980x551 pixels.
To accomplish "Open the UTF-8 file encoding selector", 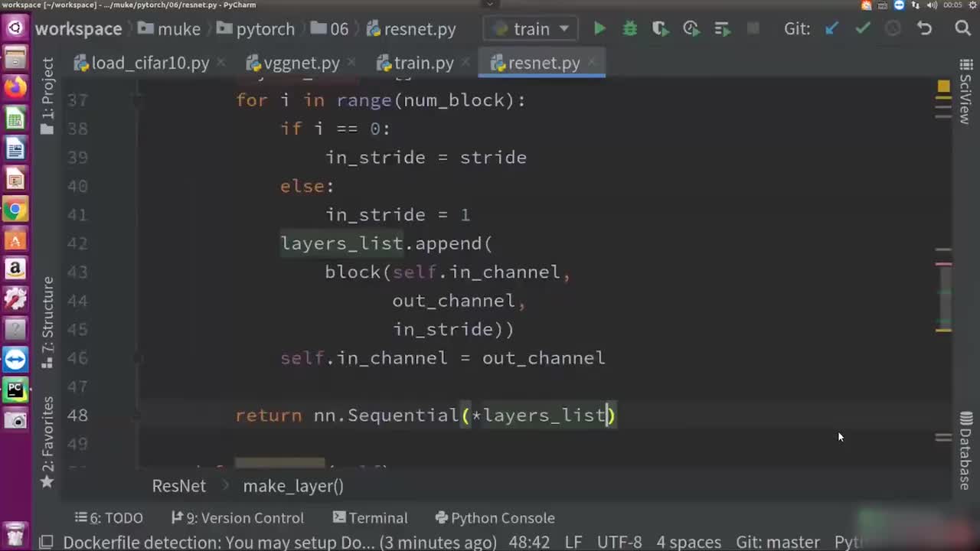I will [x=619, y=543].
